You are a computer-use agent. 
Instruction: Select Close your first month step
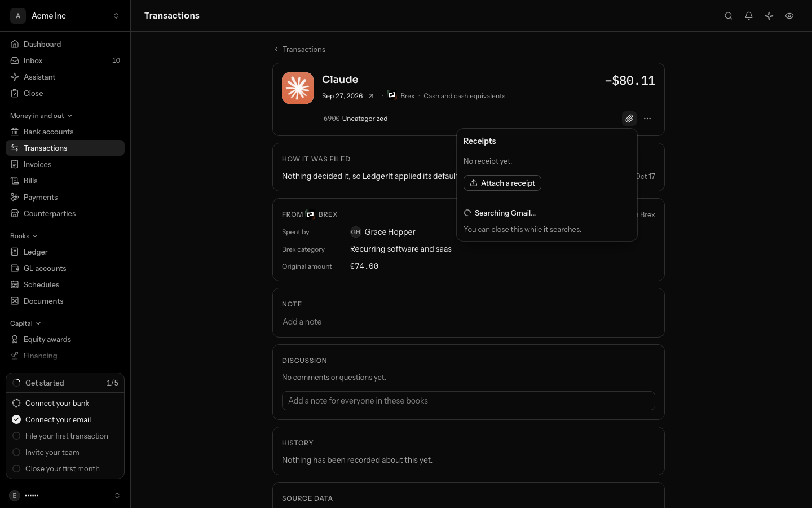[x=65, y=468]
